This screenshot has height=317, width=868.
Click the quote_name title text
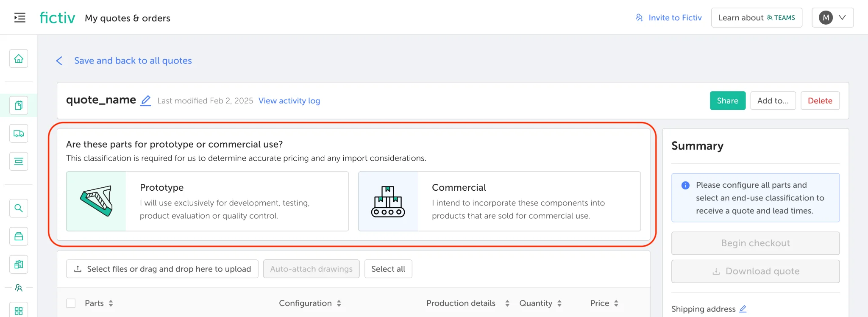click(x=101, y=100)
